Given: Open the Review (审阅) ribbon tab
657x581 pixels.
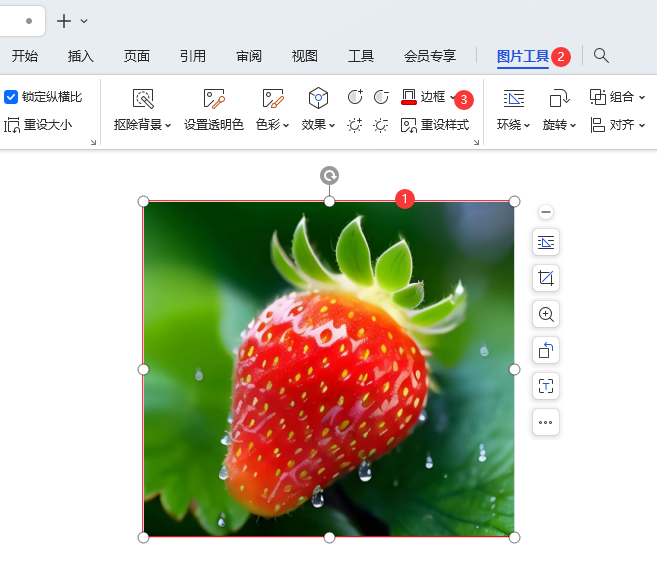Looking at the screenshot, I should click(249, 56).
